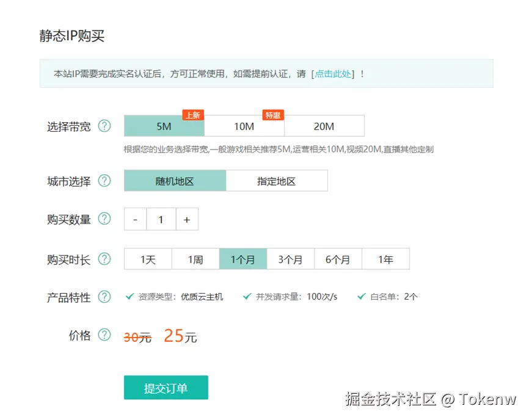Select the 10M bandwidth option
Image resolution: width=529 pixels, height=420 pixels.
point(244,126)
